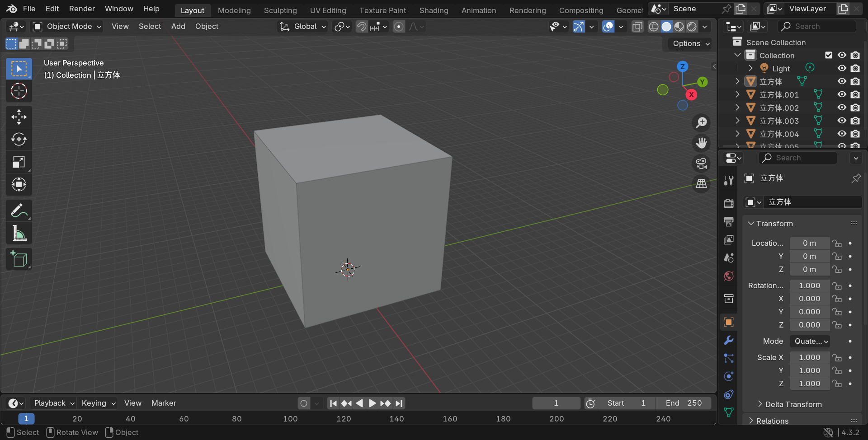Select the Annotate tool
The width and height of the screenshot is (868, 440).
click(x=19, y=210)
